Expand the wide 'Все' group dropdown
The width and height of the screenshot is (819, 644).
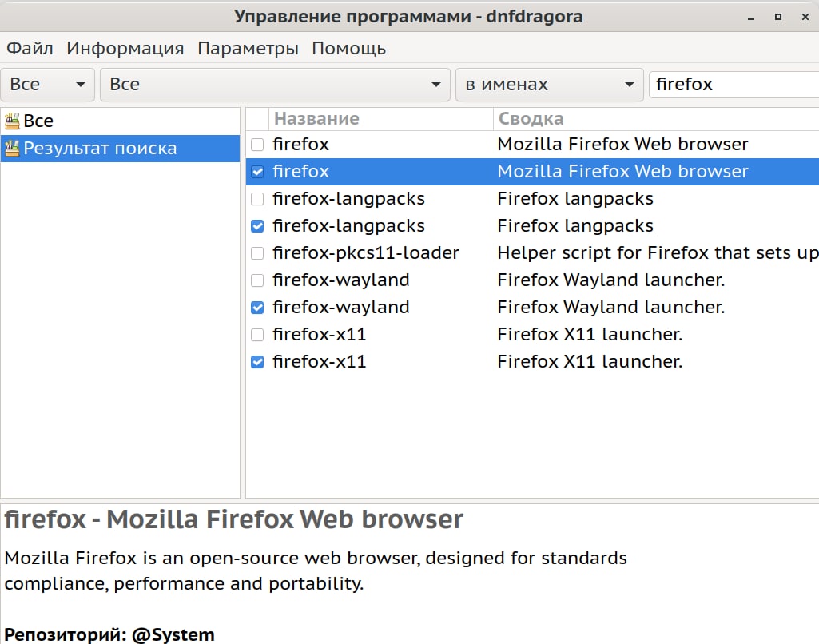pyautogui.click(x=274, y=85)
